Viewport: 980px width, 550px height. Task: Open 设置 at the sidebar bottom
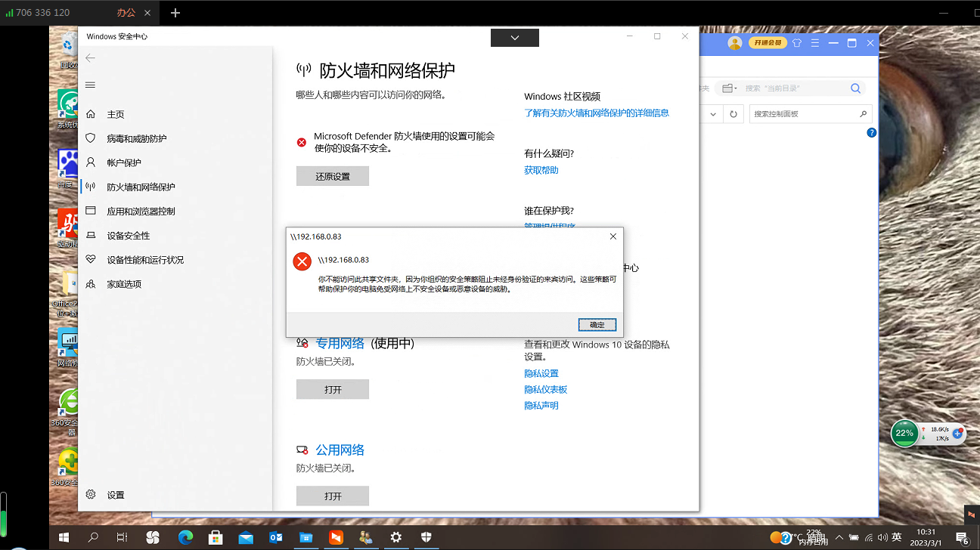pyautogui.click(x=116, y=495)
